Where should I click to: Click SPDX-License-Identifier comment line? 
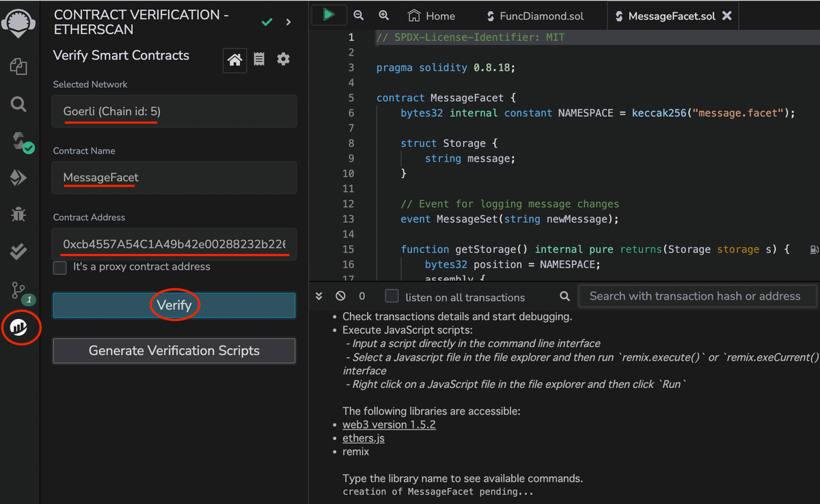point(471,38)
